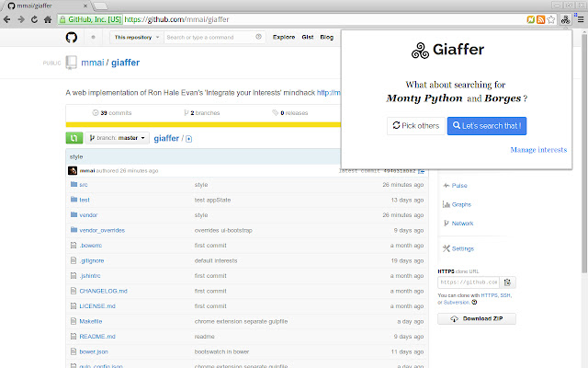This screenshot has width=588, height=368.
Task: Open a new browser tab button
Action: 100,6
